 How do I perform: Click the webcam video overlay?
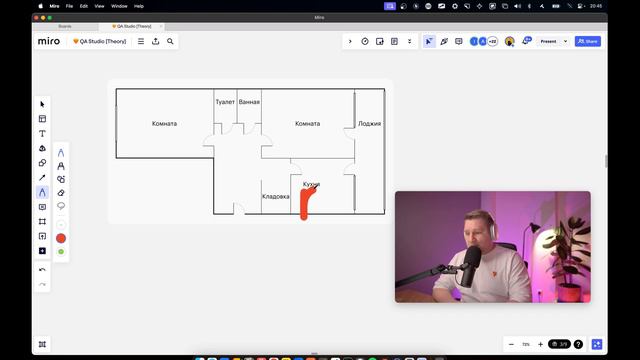coord(493,247)
